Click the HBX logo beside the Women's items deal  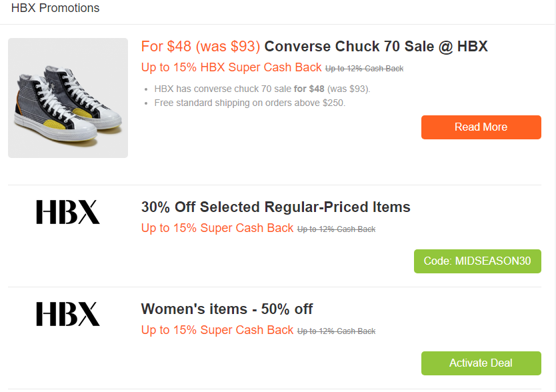coord(68,314)
